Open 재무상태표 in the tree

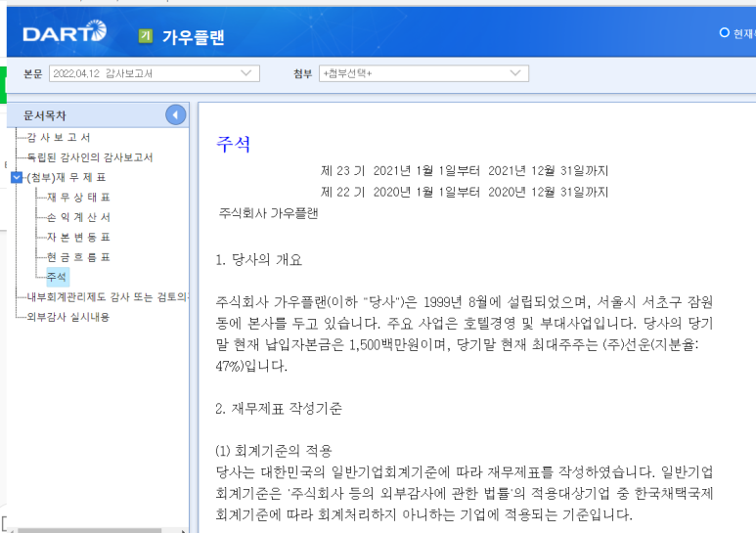tap(78, 198)
